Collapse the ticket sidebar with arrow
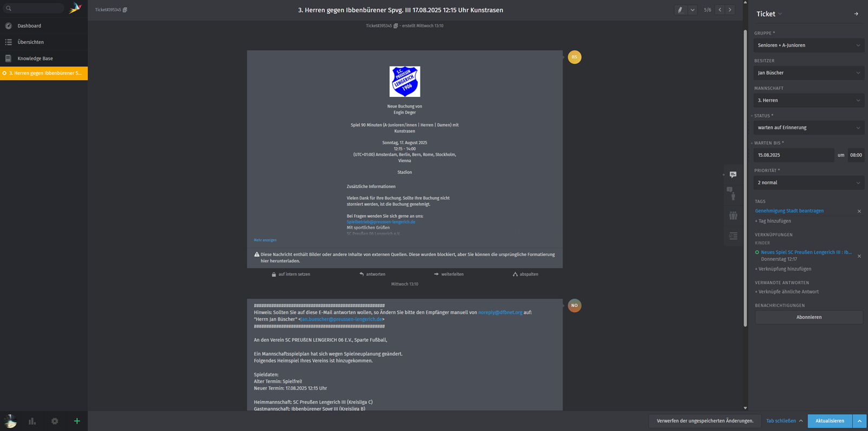The image size is (868, 431). [856, 14]
